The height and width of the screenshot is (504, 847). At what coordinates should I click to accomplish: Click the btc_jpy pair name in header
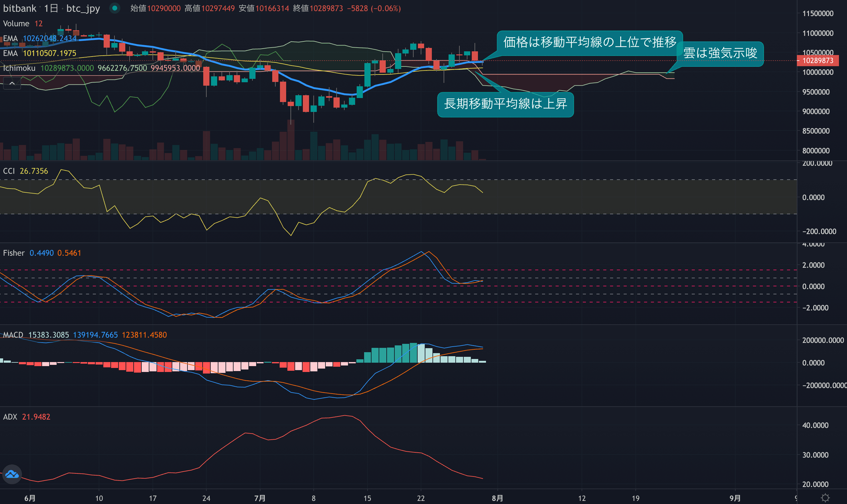83,8
